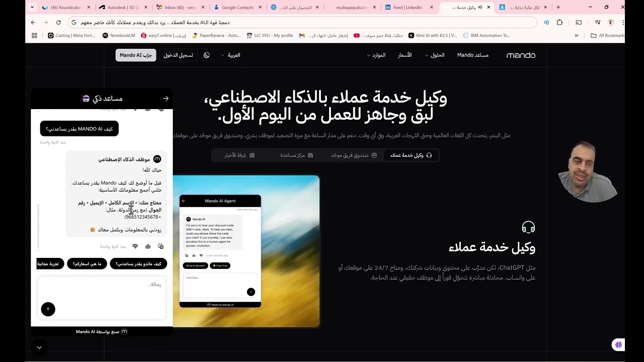The image size is (644, 362).
Task: Click the chat widget scrollbar
Action: pyautogui.click(x=38, y=226)
